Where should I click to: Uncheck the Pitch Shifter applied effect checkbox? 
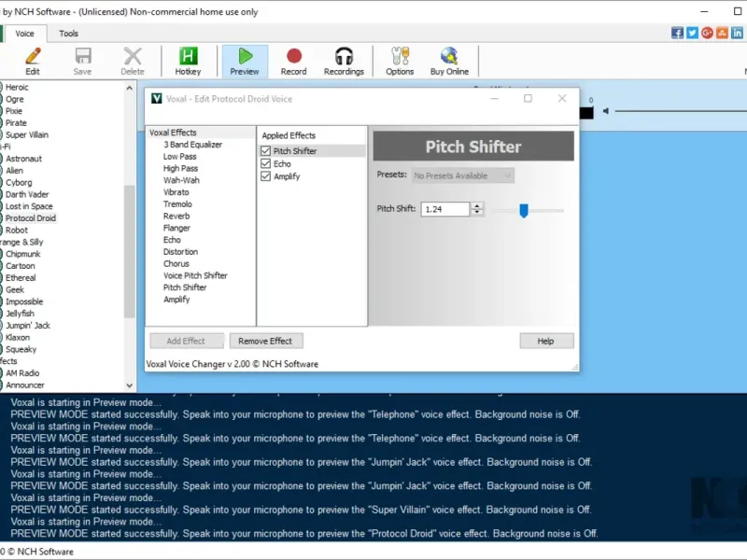pos(266,151)
